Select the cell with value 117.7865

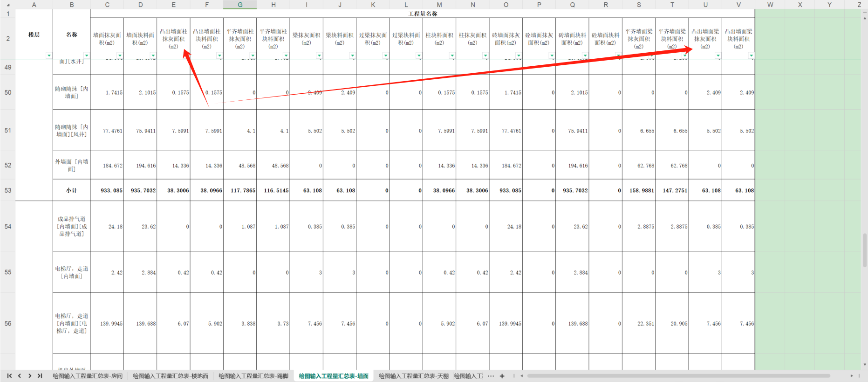(x=240, y=190)
